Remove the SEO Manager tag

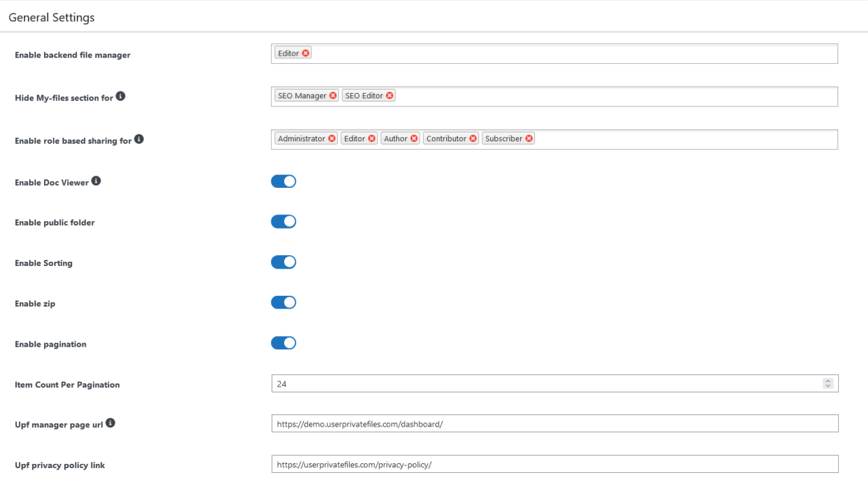[333, 96]
